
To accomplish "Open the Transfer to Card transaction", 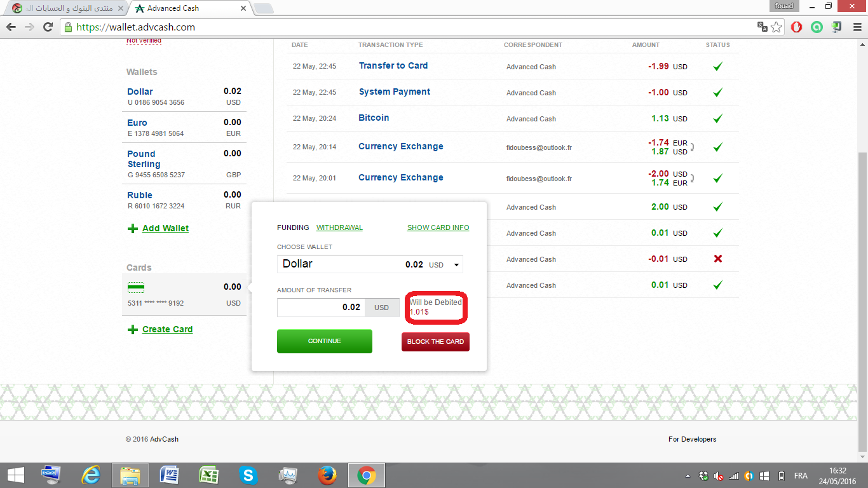I will click(393, 65).
